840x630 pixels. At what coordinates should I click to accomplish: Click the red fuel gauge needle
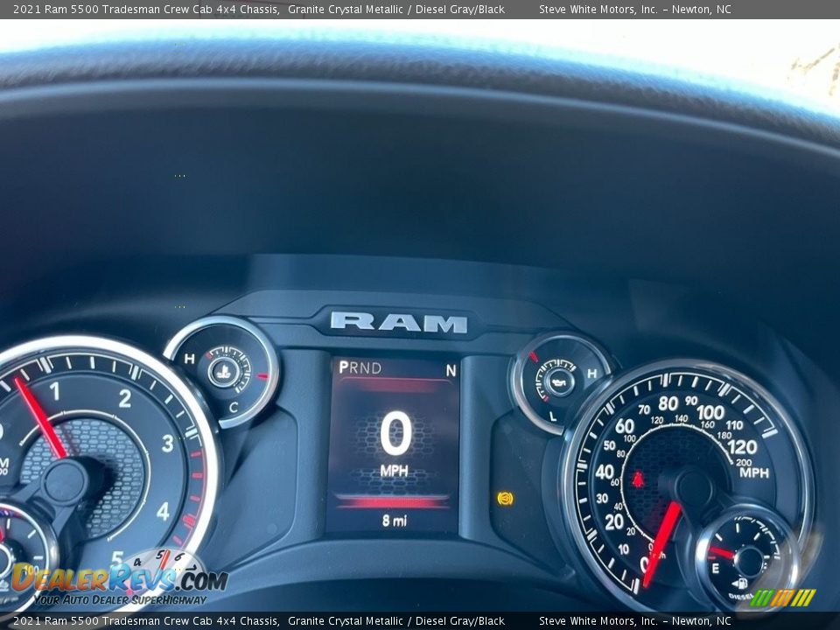pos(724,553)
